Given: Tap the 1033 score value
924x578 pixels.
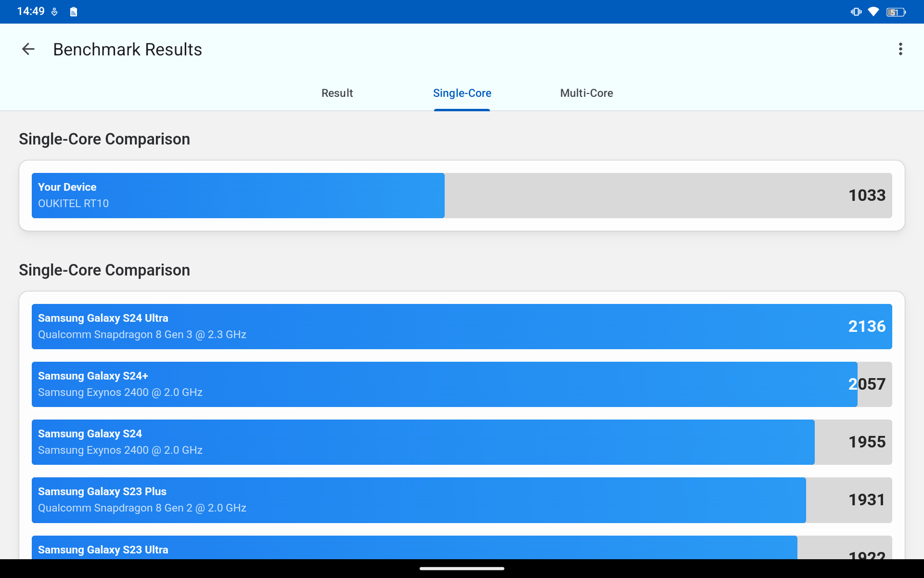Looking at the screenshot, I should (867, 196).
